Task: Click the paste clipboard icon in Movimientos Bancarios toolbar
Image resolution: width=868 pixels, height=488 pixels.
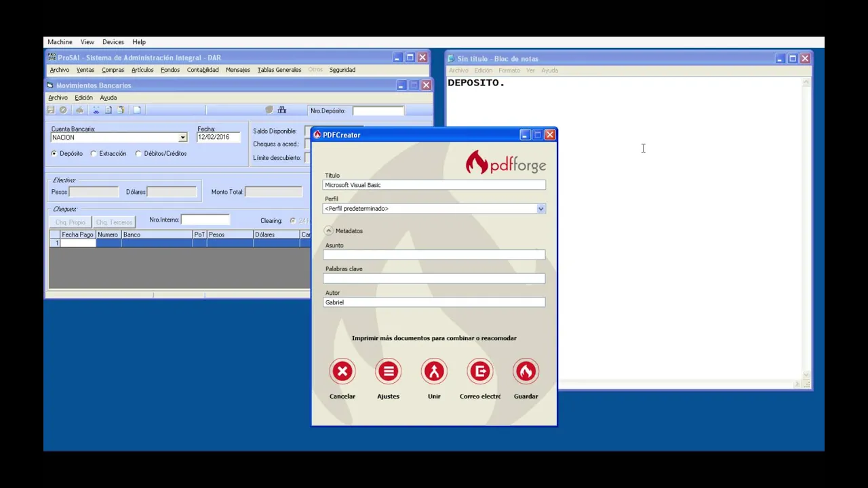Action: 121,110
